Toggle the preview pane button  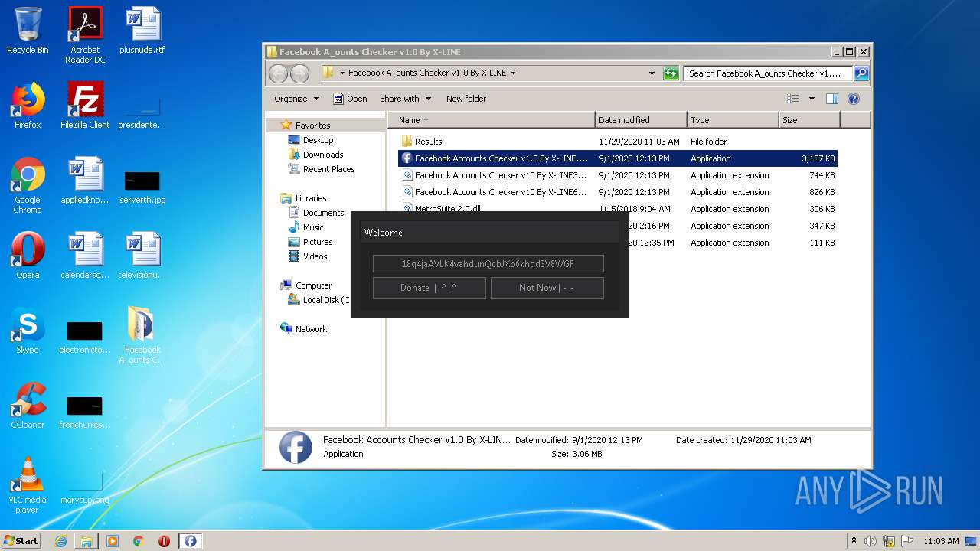(832, 99)
